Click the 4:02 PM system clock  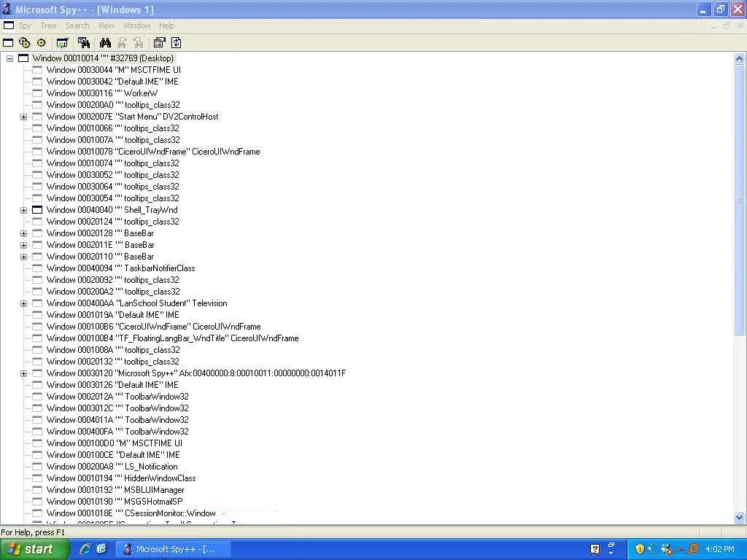(x=720, y=549)
